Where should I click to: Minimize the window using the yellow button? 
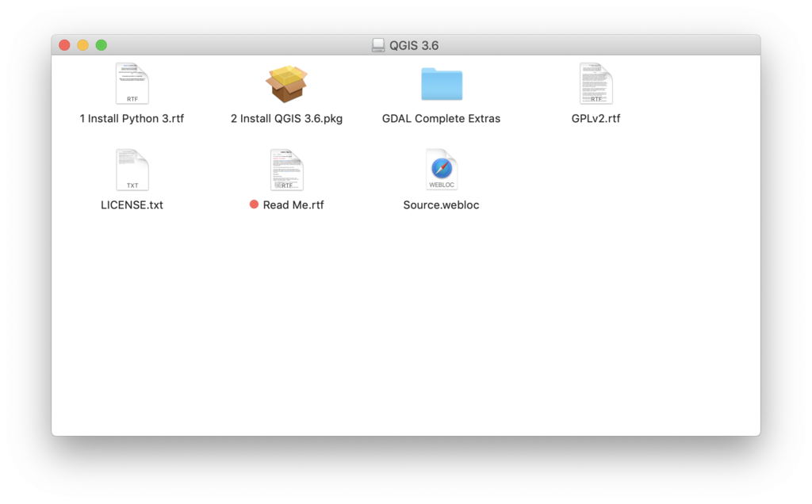click(x=82, y=45)
